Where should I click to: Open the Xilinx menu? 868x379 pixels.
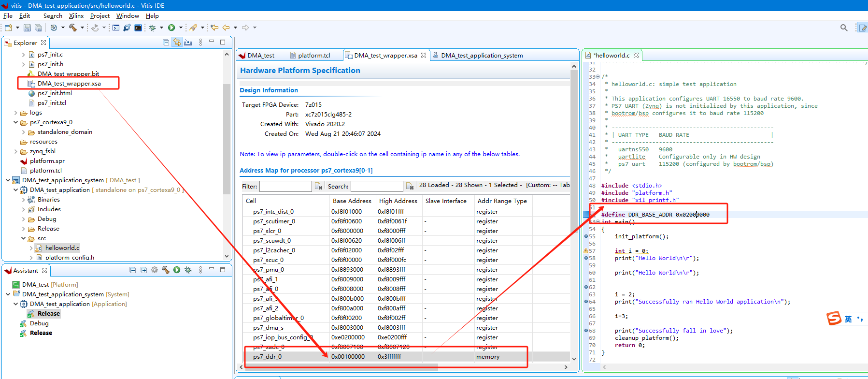tap(76, 15)
